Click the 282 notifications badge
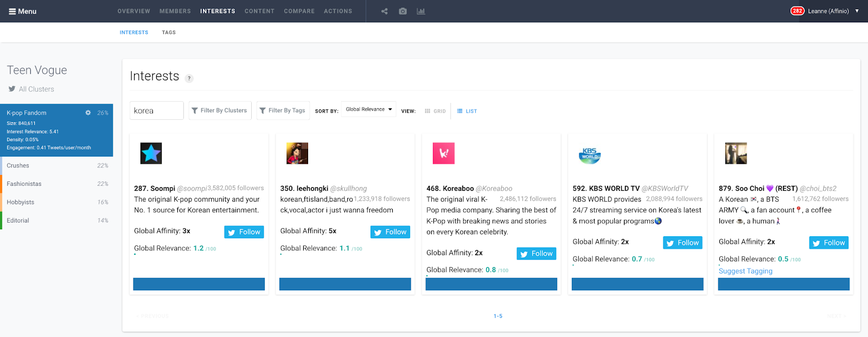Image resolution: width=868 pixels, height=337 pixels. (797, 11)
